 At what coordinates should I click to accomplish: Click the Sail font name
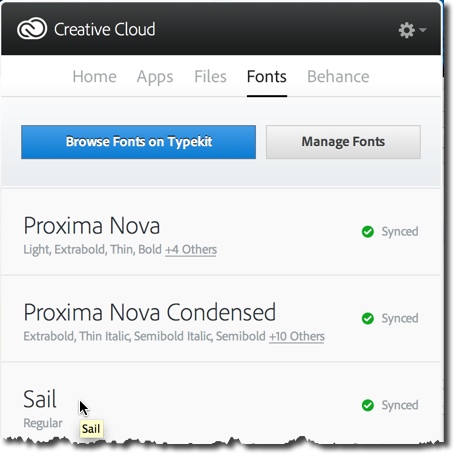click(x=40, y=399)
